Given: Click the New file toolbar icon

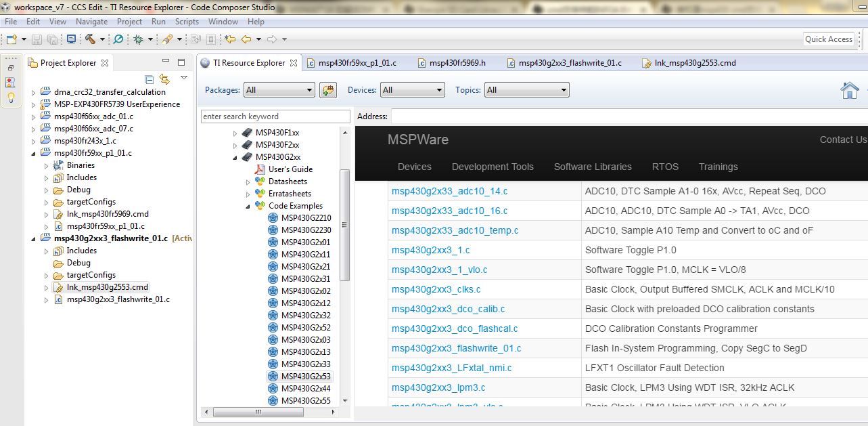Looking at the screenshot, I should click(x=11, y=39).
